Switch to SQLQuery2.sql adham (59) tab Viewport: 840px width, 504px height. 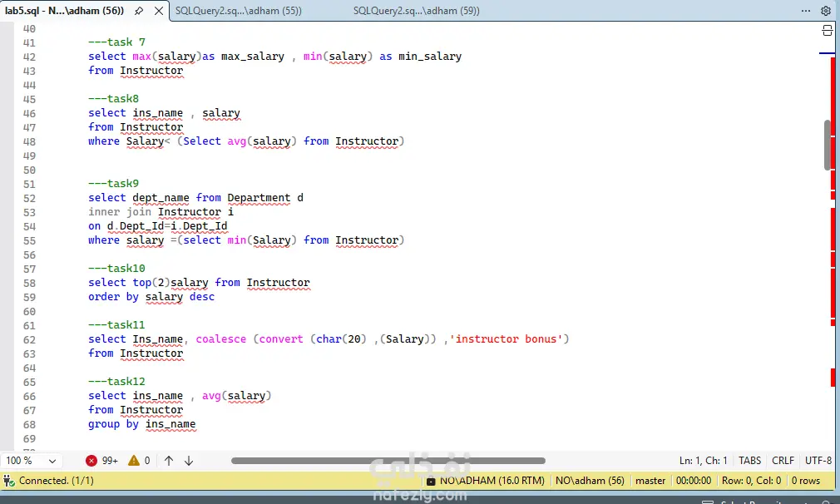[x=416, y=11]
